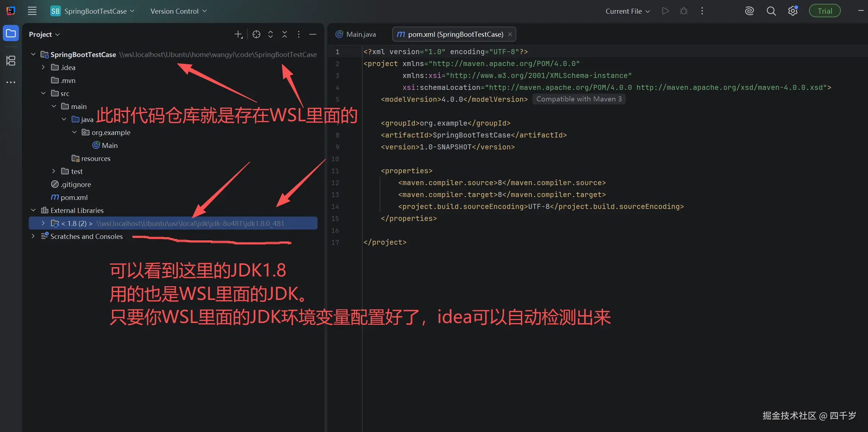868x432 pixels.
Task: Click Collapse All icon in Project panel
Action: tap(284, 34)
